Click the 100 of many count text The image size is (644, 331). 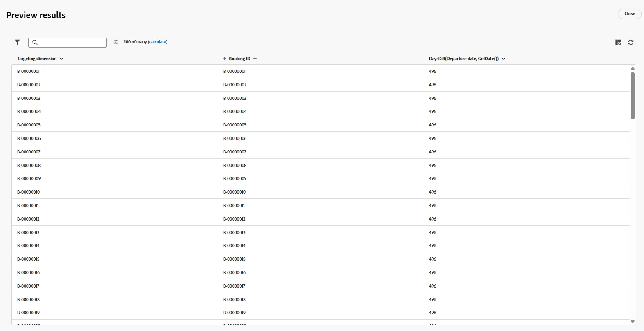(135, 42)
